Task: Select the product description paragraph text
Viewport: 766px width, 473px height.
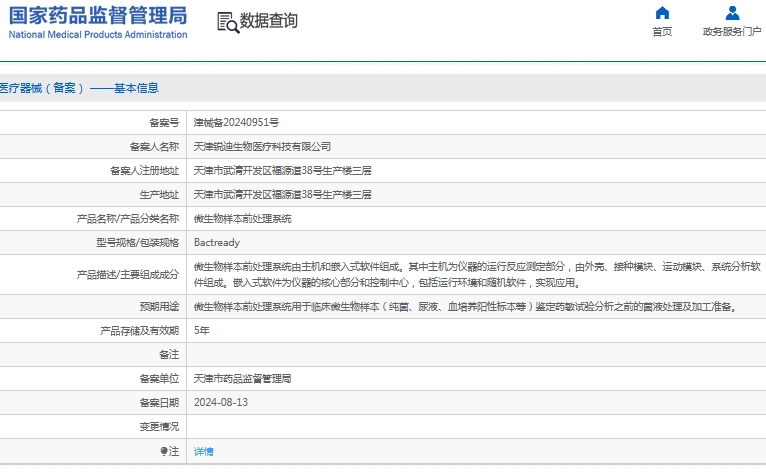Action: pos(477,275)
